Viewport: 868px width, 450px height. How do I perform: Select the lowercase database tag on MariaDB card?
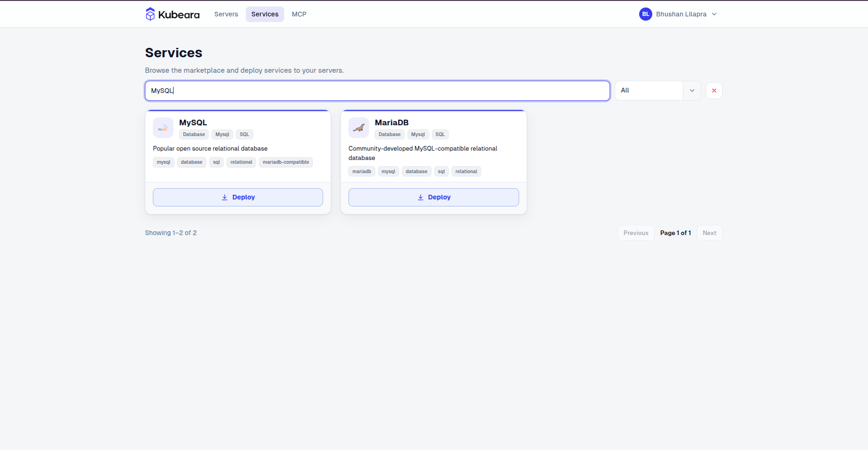point(416,172)
